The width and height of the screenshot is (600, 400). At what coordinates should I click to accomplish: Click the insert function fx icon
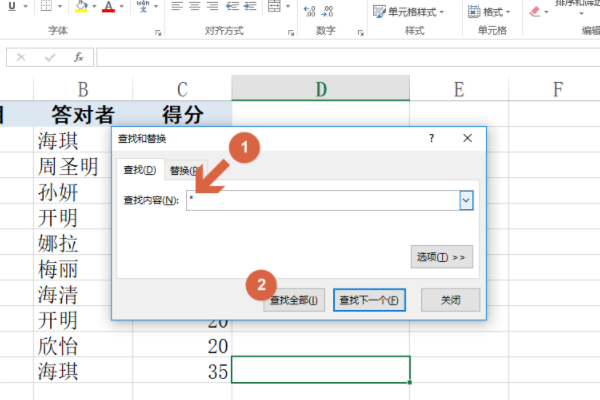78,57
